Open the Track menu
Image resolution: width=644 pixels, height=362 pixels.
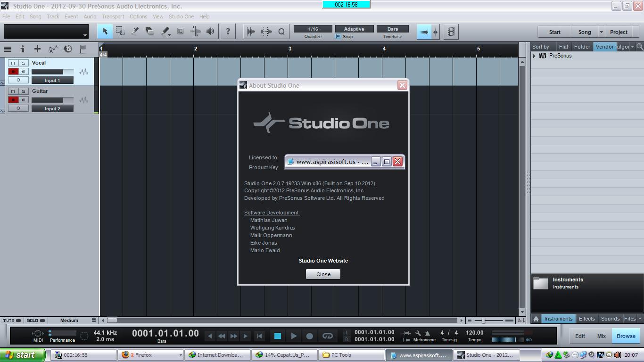(53, 16)
